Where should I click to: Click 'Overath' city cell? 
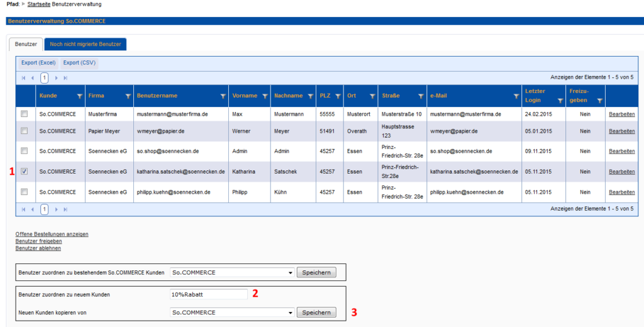pos(357,131)
